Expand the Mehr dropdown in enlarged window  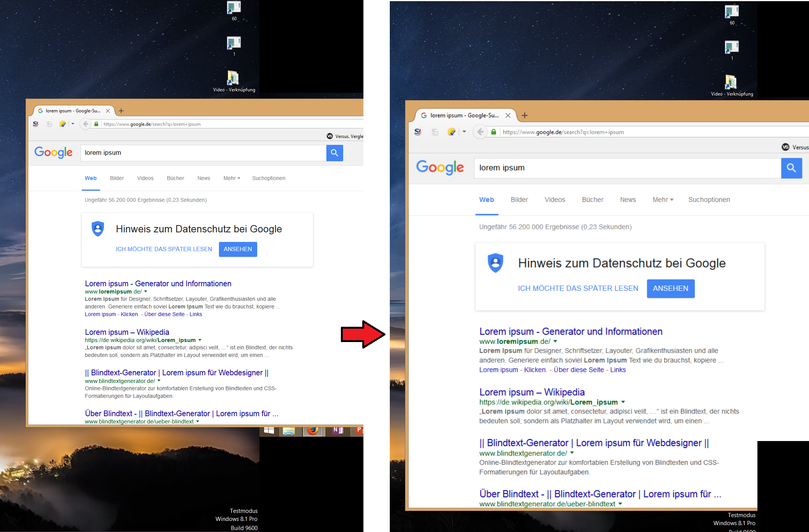click(x=663, y=199)
